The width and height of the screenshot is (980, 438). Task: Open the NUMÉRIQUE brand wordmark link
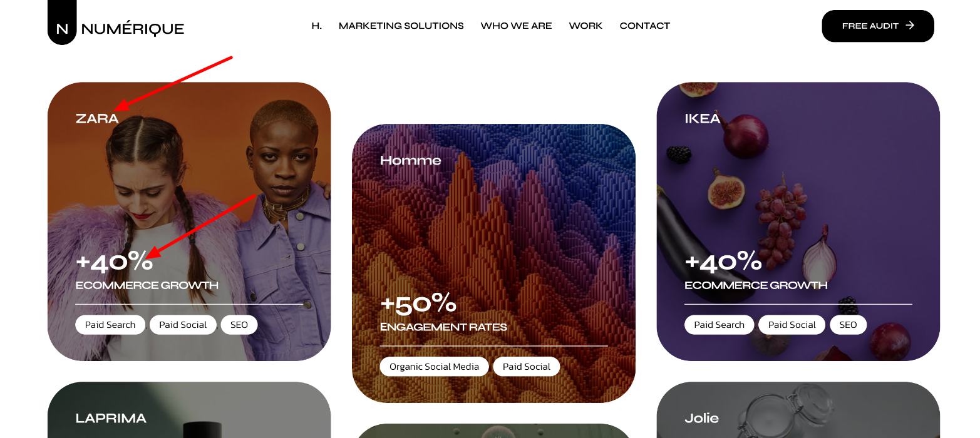click(133, 29)
